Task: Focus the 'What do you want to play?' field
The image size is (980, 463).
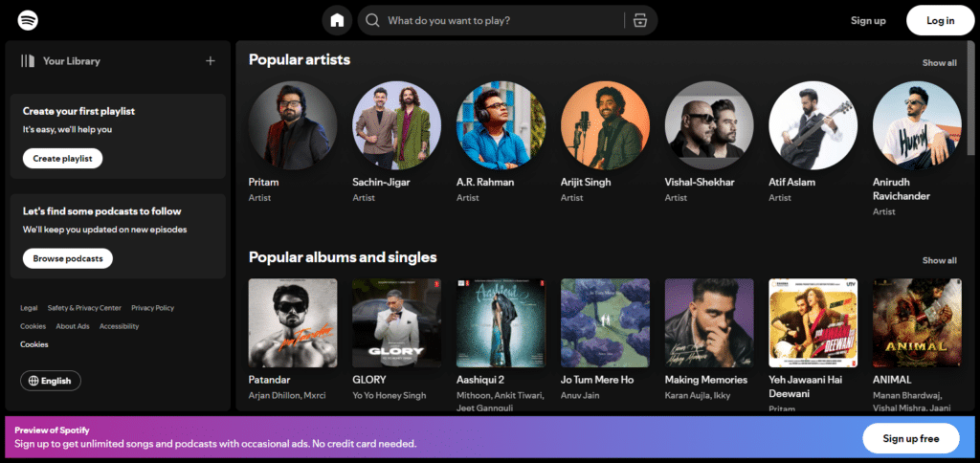Action: 507,21
